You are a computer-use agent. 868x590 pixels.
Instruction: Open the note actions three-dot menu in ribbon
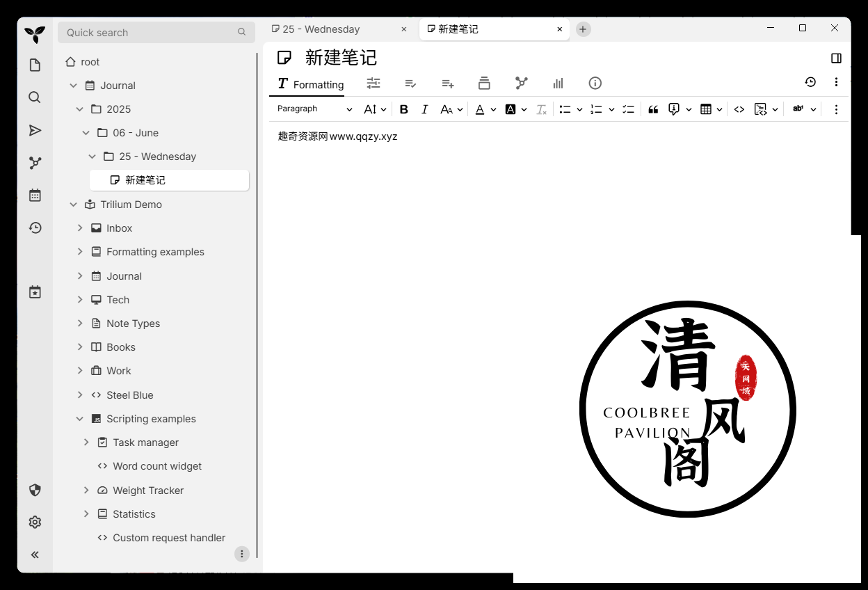point(836,82)
